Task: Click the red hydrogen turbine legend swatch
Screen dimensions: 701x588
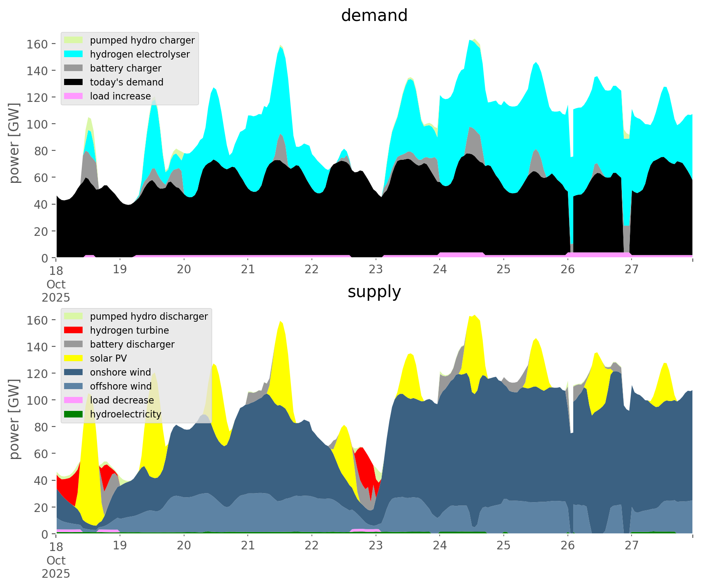Action: click(x=74, y=330)
